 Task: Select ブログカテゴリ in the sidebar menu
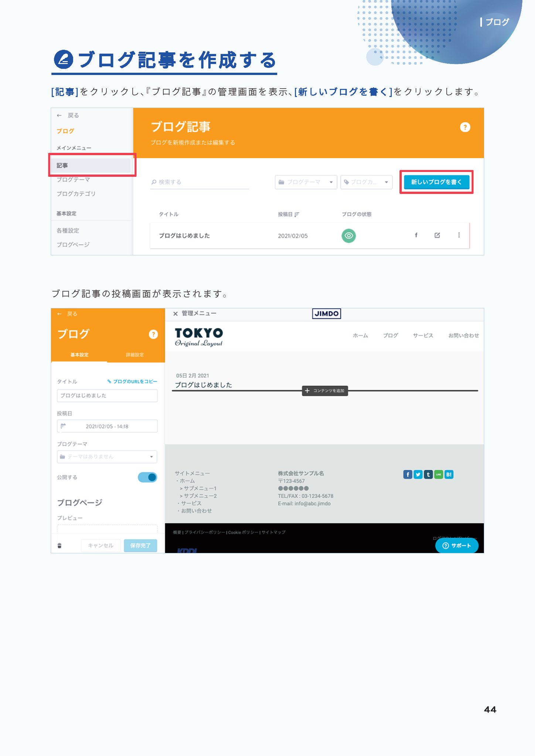76,194
